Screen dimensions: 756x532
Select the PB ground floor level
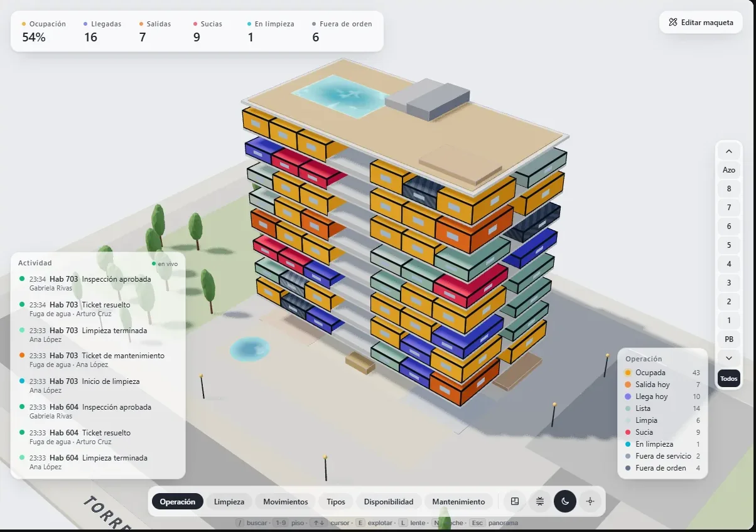729,339
